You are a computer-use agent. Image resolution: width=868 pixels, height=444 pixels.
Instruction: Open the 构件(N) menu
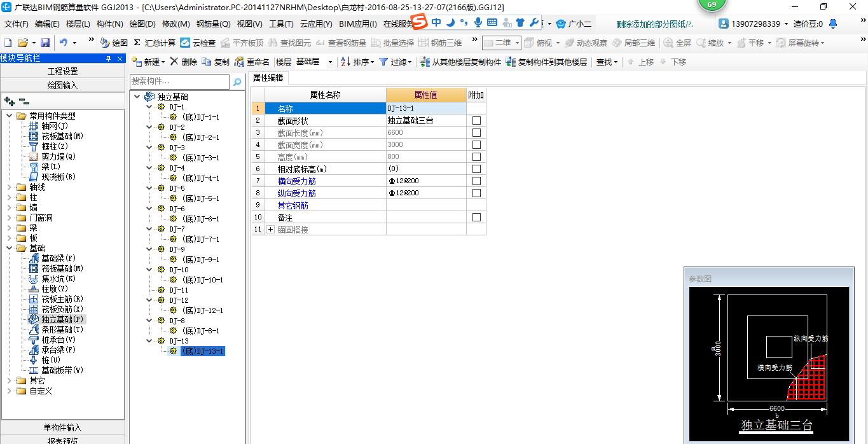click(x=110, y=24)
